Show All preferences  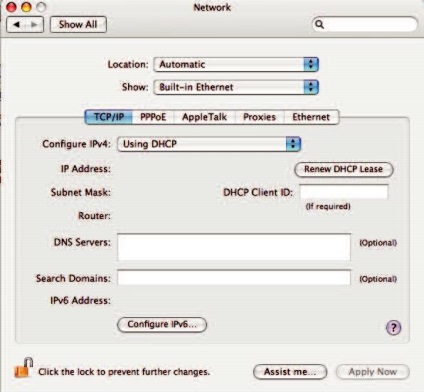(78, 25)
